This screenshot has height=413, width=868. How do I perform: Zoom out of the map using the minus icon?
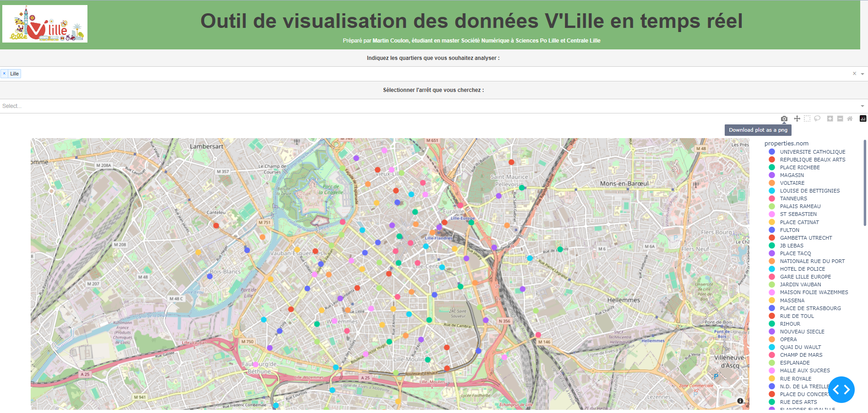[840, 119]
